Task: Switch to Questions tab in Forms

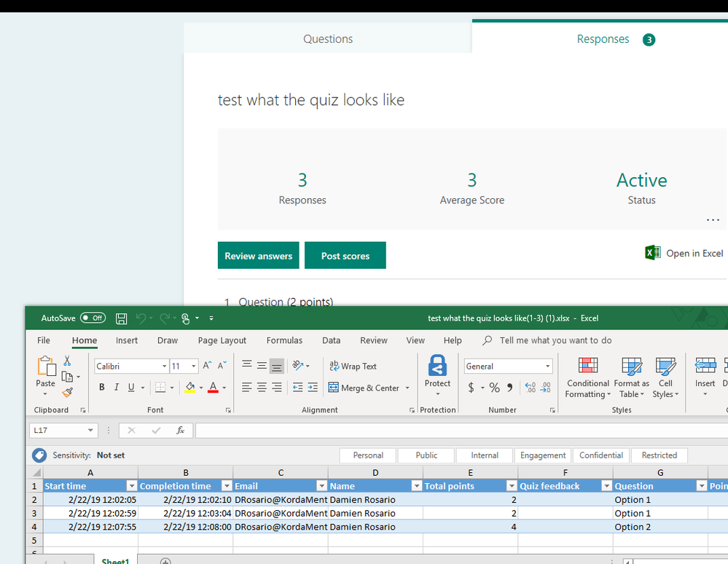Action: pyautogui.click(x=328, y=39)
